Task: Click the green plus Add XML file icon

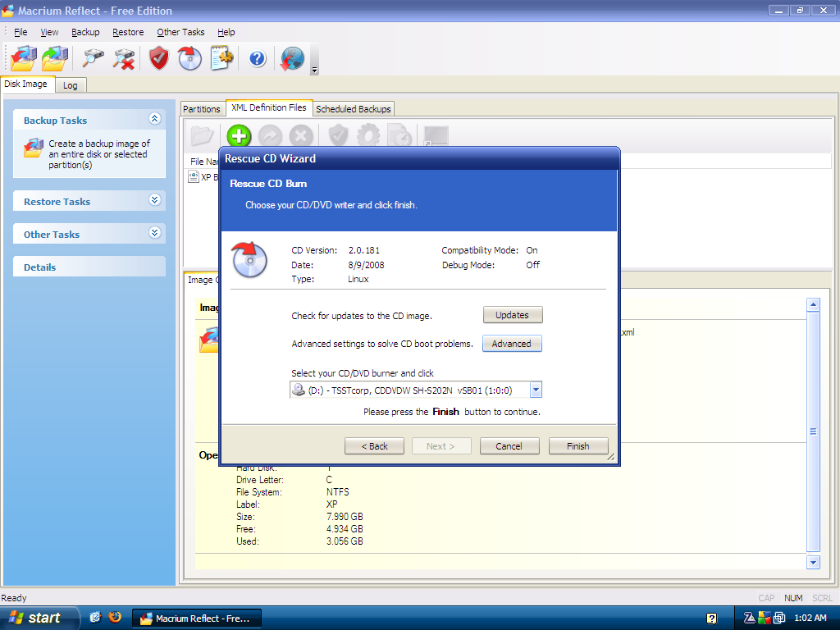Action: pyautogui.click(x=239, y=136)
